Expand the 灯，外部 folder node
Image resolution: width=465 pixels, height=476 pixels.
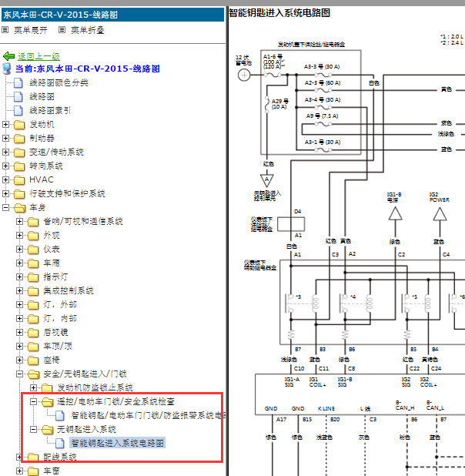click(19, 304)
